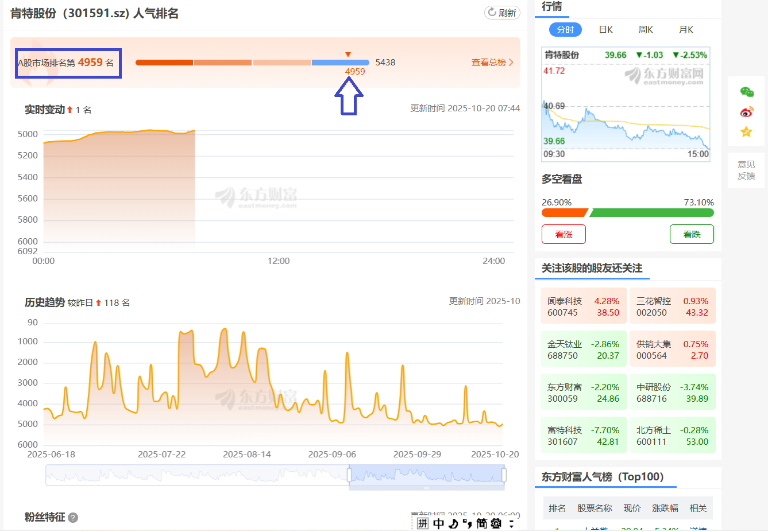This screenshot has width=768, height=532.
Task: Switch to the 月K chart tab
Action: [x=686, y=30]
